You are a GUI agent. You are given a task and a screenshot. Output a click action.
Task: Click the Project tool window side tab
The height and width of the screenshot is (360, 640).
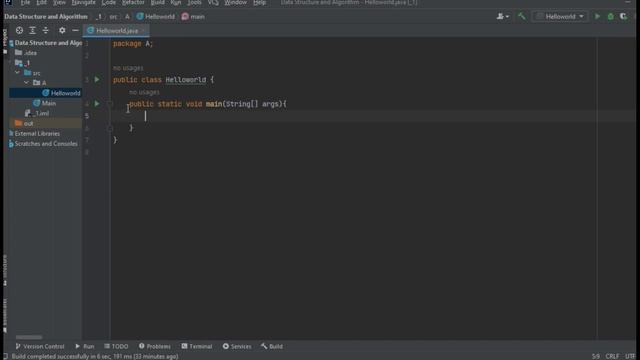point(5,41)
